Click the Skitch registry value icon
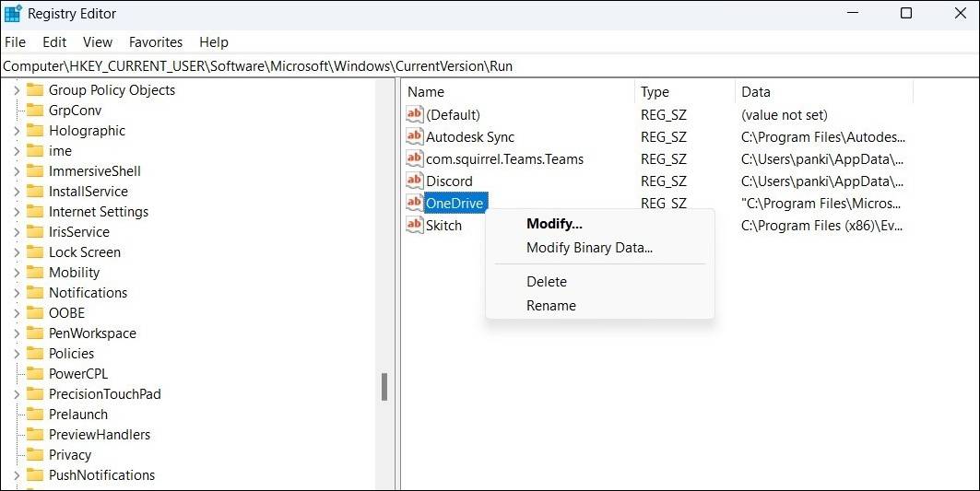This screenshot has height=491, width=980. [415, 226]
